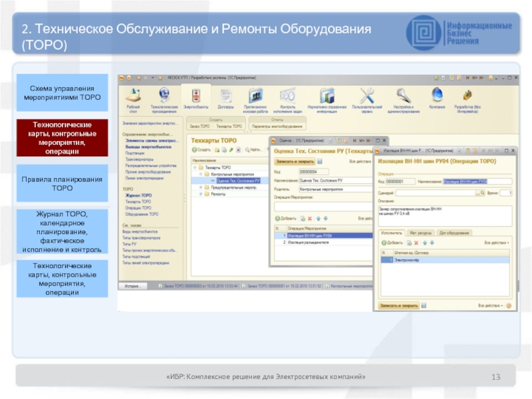Open Подстанции link in navigation panel

(135, 153)
